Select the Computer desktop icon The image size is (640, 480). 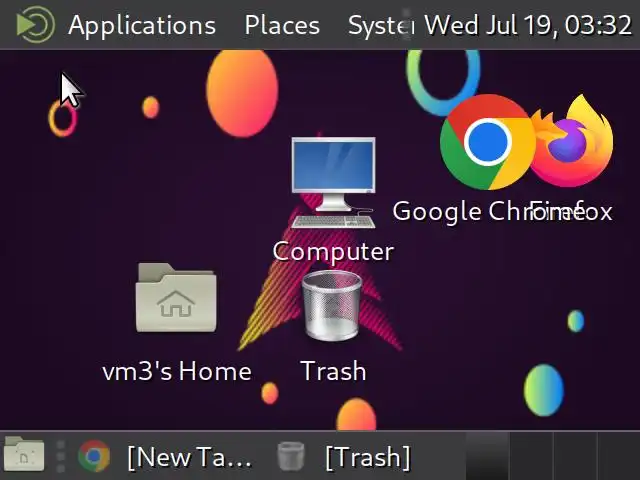pyautogui.click(x=333, y=182)
